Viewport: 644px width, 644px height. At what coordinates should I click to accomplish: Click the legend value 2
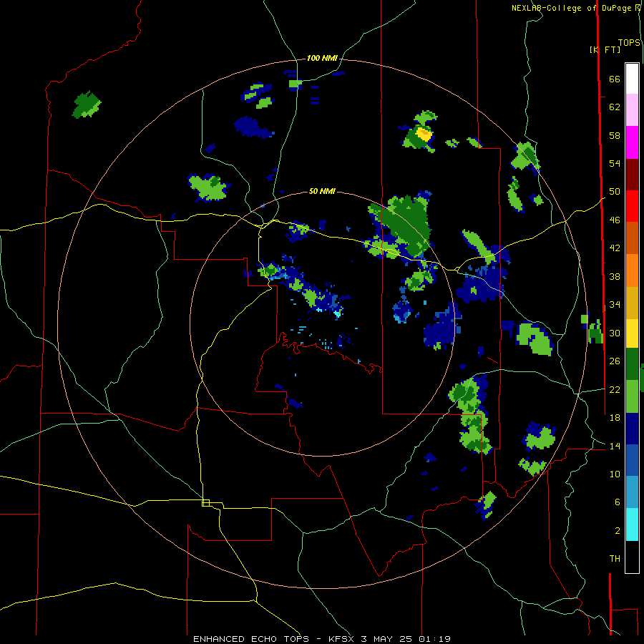coord(617,531)
